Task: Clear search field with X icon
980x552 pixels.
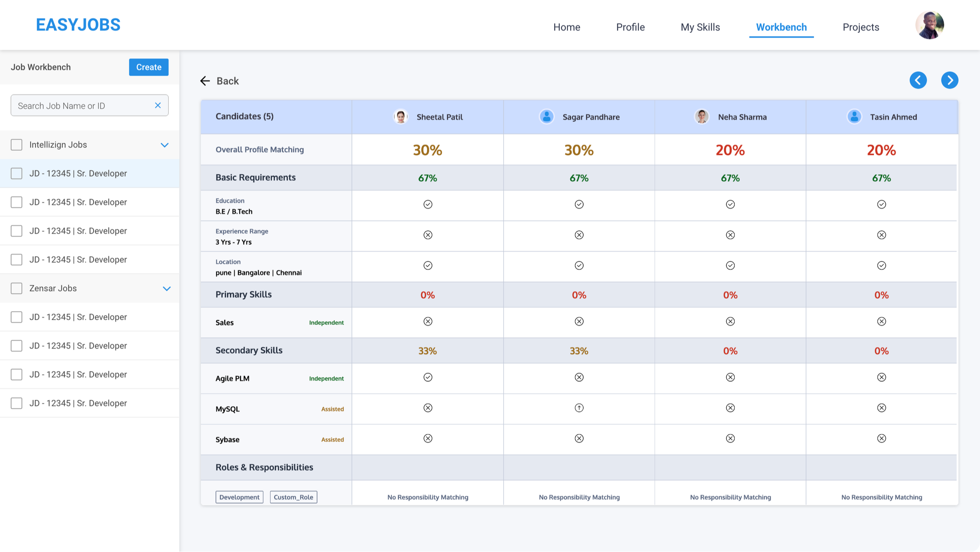Action: 158,106
